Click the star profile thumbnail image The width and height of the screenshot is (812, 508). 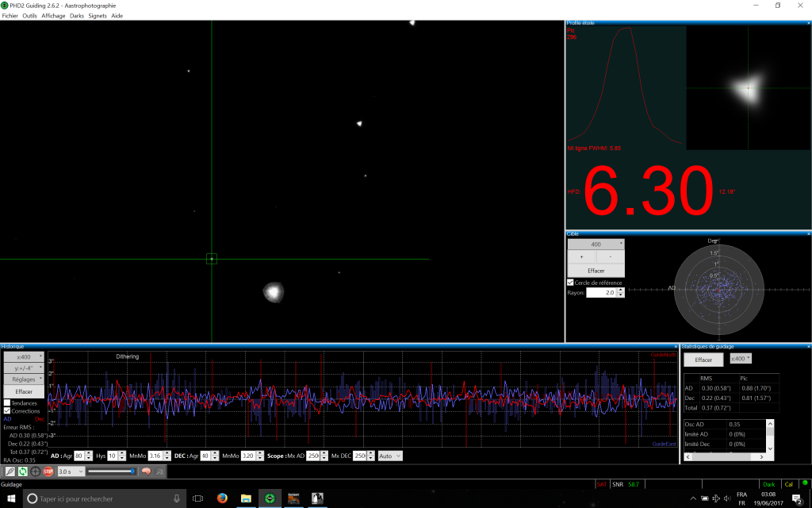[749, 88]
